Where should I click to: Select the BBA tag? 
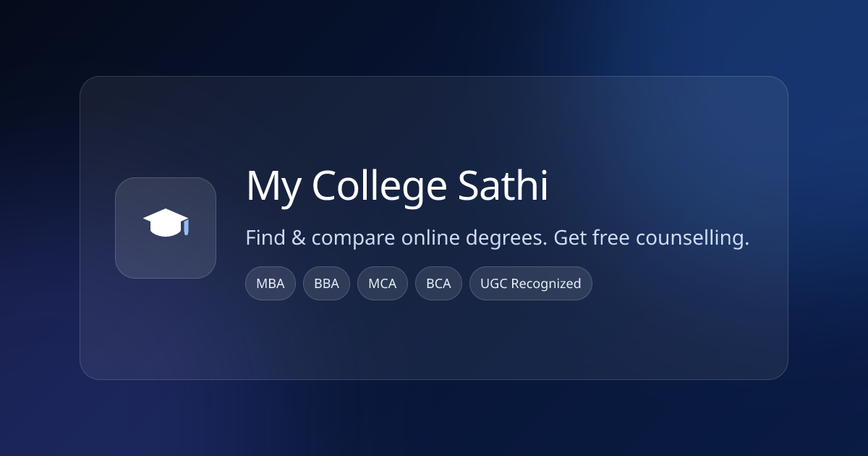pyautogui.click(x=326, y=284)
